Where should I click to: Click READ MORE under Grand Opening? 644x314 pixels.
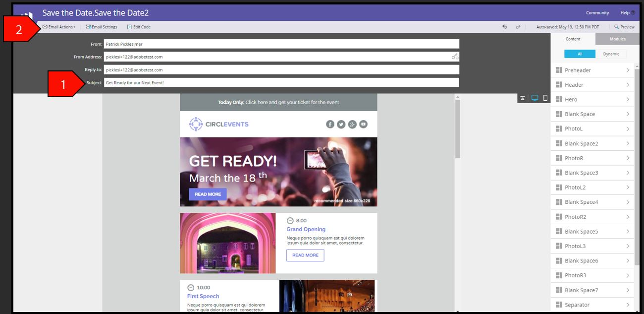(305, 255)
